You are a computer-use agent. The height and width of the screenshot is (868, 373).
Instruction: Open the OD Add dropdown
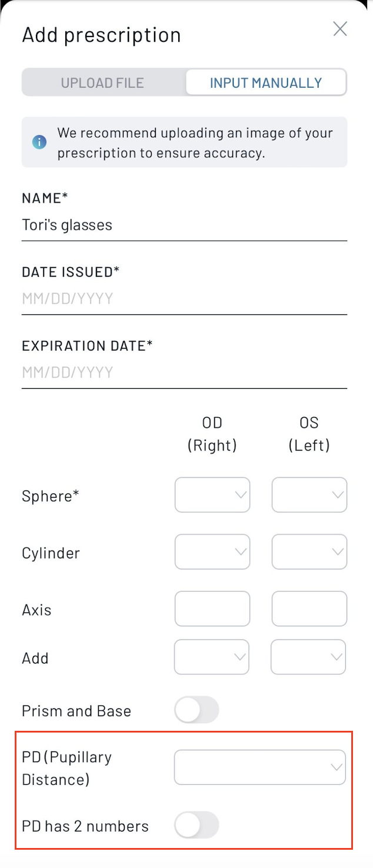[212, 657]
